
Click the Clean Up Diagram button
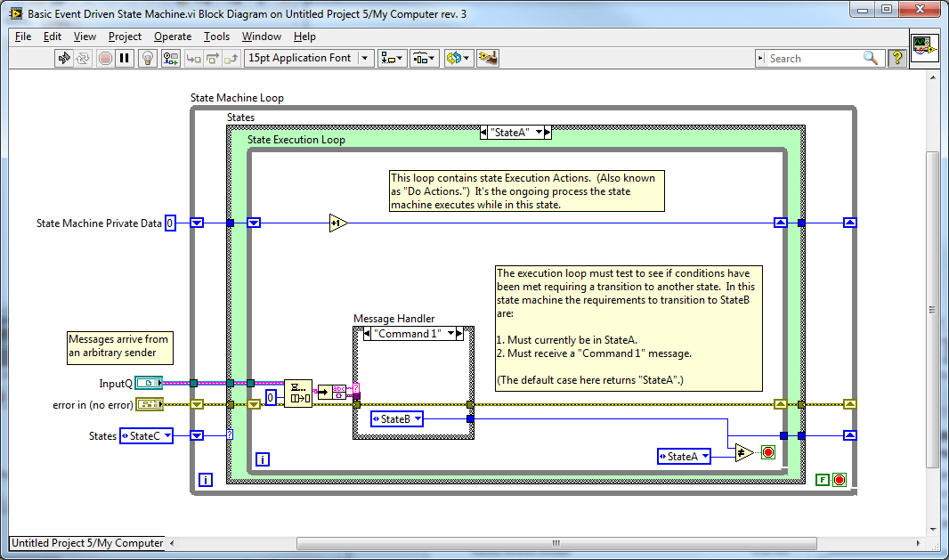(488, 58)
